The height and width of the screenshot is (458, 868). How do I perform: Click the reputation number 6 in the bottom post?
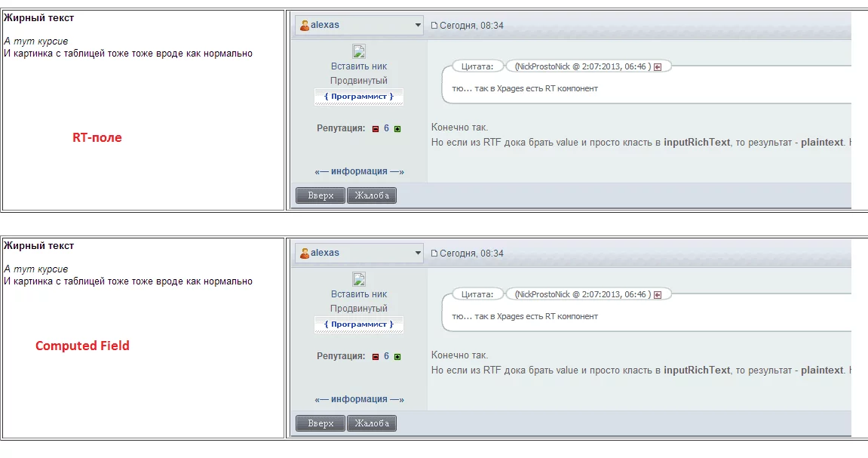(x=386, y=357)
